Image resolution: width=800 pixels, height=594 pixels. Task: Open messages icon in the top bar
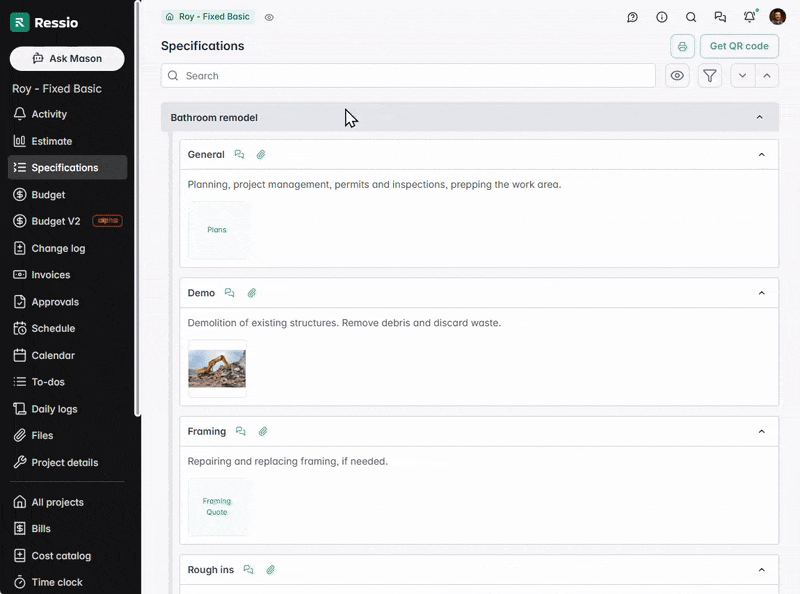click(x=720, y=17)
